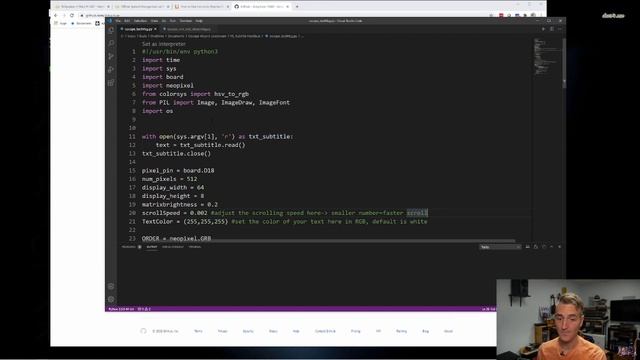Toggle the Output panel scroll lock
This screenshot has height=360, width=640.
536,247
